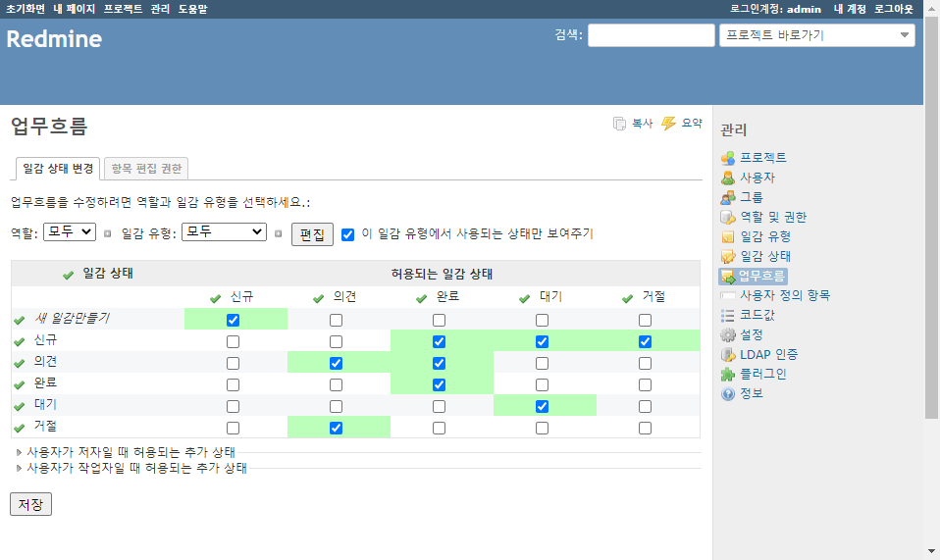The image size is (940, 560).
Task: Click green check icon for 완료 column
Action: tap(422, 298)
